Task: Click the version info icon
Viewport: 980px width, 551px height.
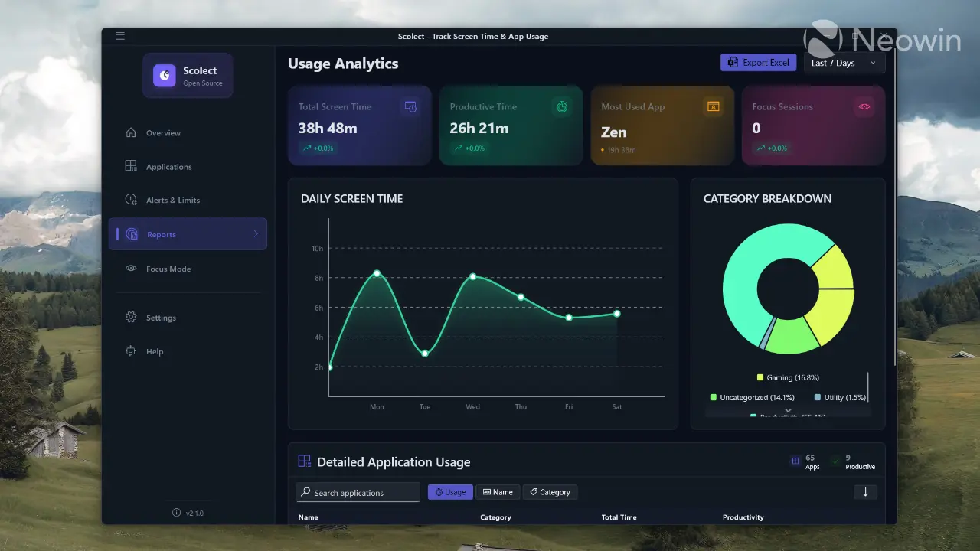Action: point(176,513)
